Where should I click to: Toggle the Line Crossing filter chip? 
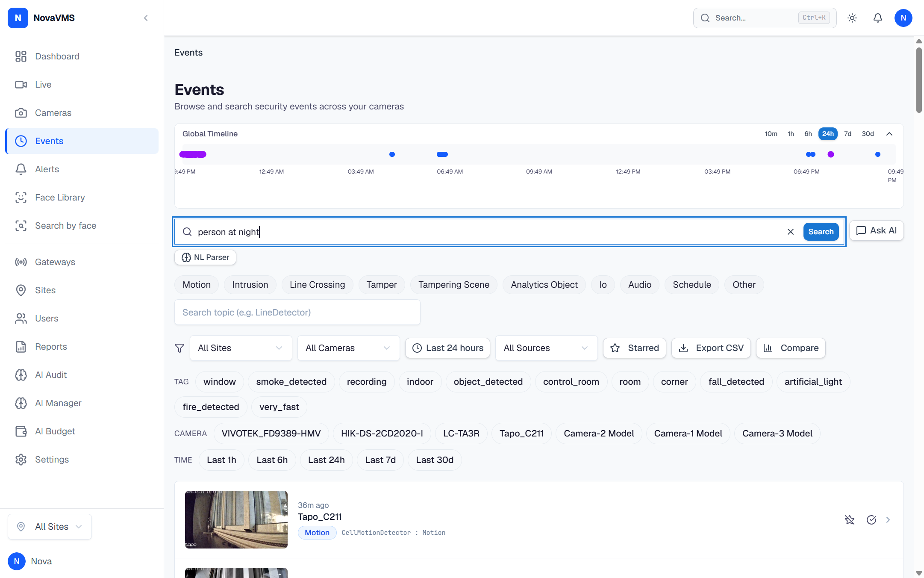click(317, 285)
